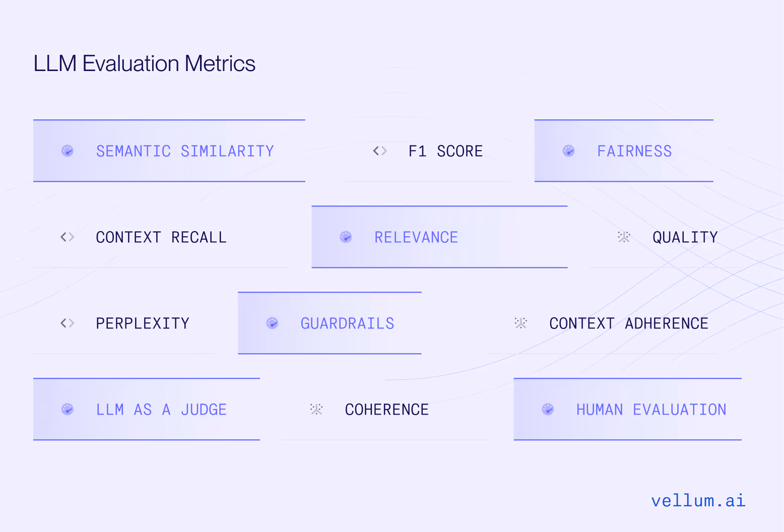Click the code brackets icon beside Perplexity
784x532 pixels.
click(x=68, y=323)
